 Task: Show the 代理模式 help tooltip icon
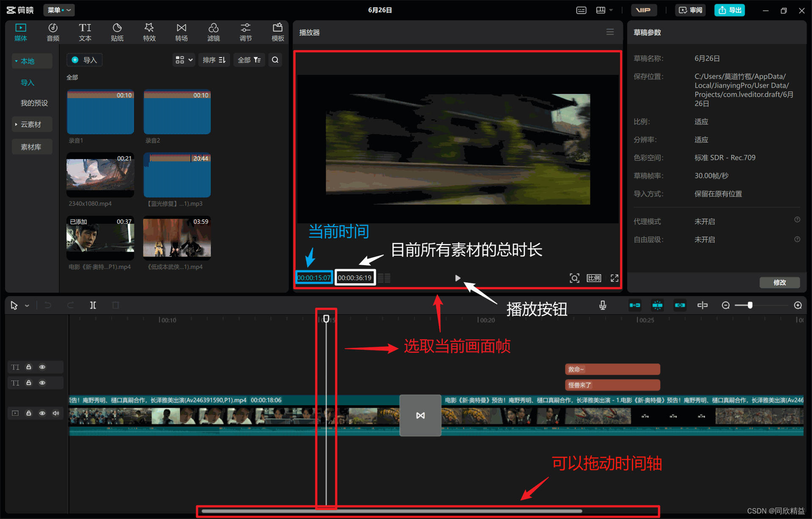coord(797,220)
